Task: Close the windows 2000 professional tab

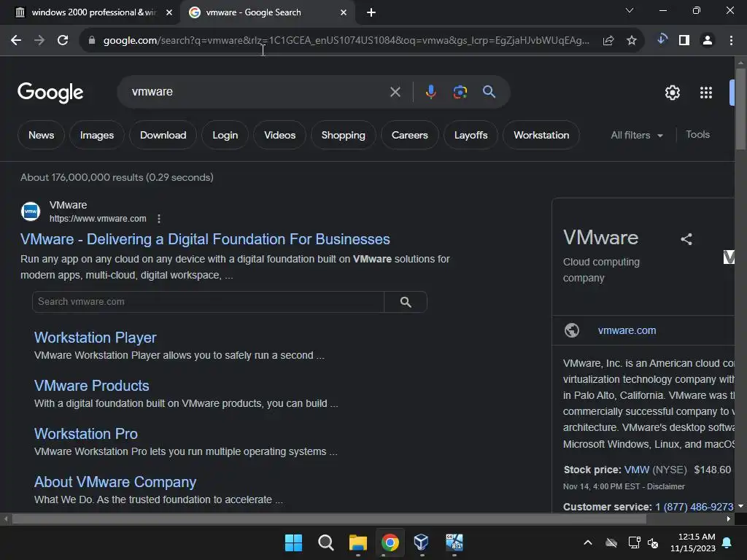Action: [x=169, y=12]
